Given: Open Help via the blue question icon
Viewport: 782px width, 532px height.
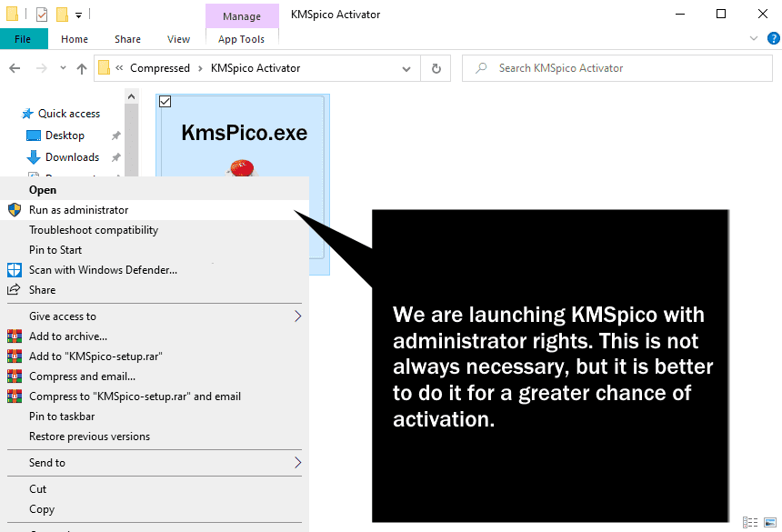Looking at the screenshot, I should [774, 38].
